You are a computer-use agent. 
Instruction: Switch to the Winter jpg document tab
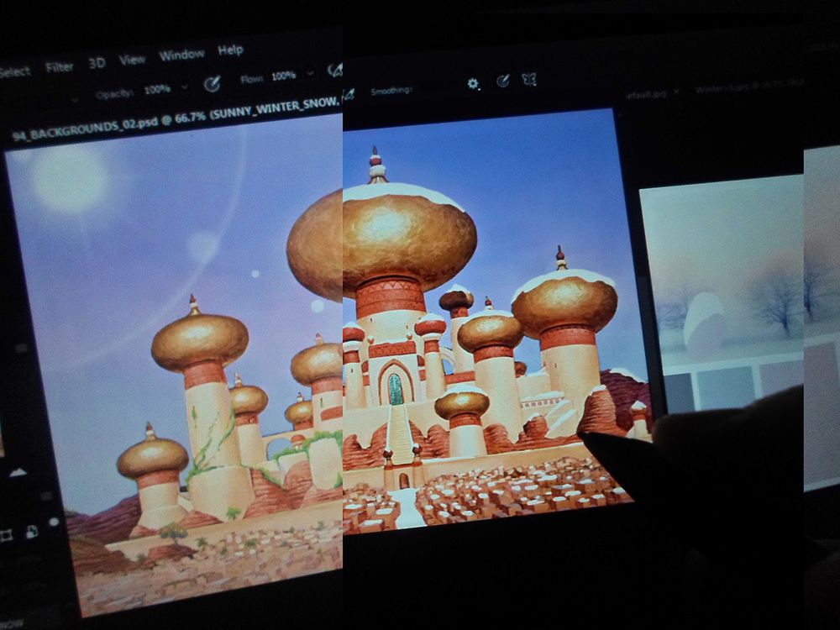pyautogui.click(x=749, y=87)
